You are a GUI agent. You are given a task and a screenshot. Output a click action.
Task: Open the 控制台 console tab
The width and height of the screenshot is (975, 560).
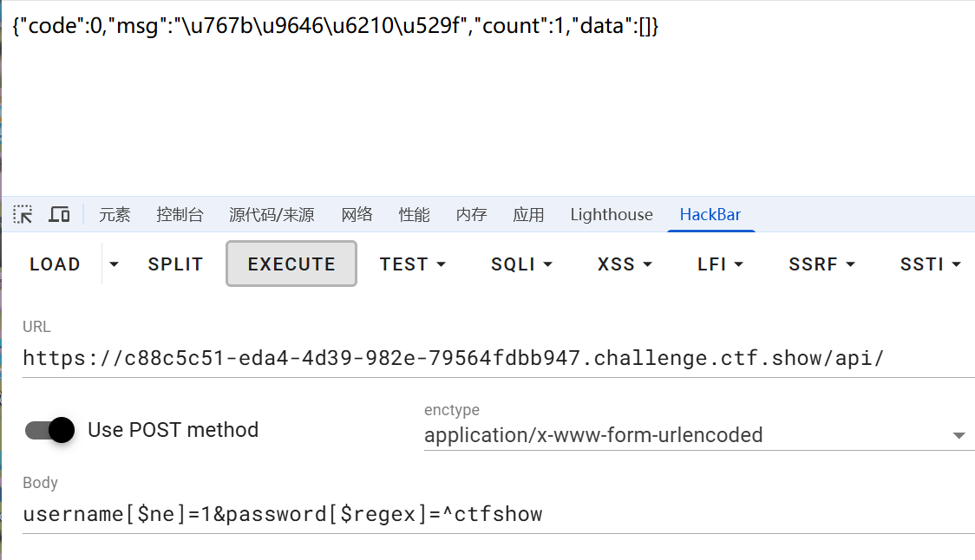tap(180, 214)
